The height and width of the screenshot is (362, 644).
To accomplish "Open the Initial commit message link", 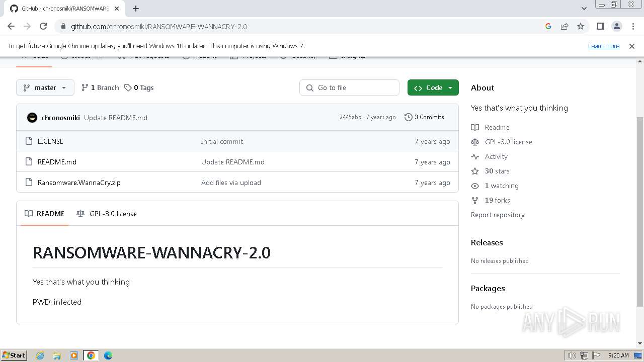I will pos(222,141).
